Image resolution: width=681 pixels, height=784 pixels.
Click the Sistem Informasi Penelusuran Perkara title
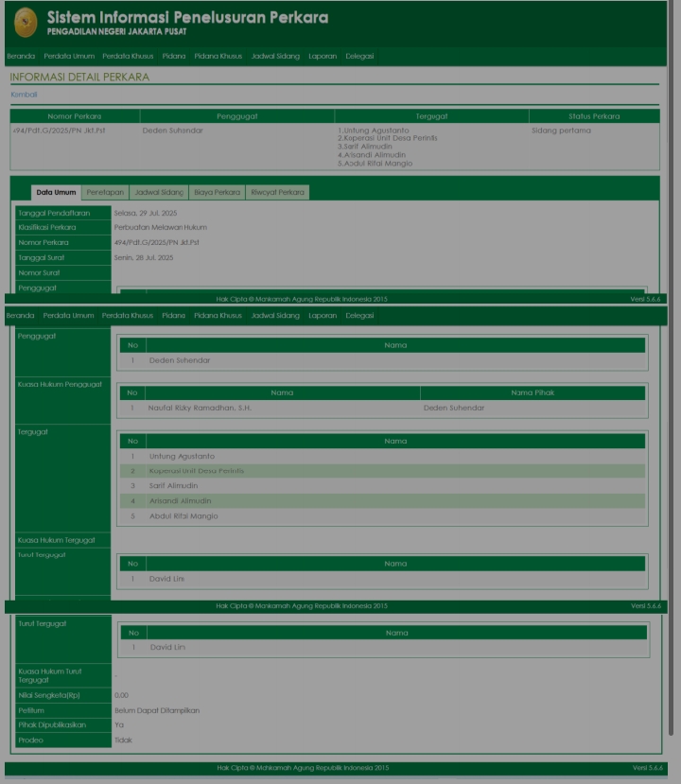187,18
